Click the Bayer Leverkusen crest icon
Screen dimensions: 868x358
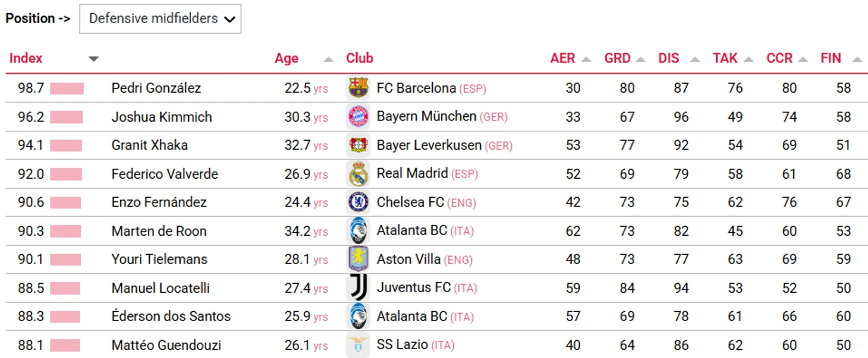tap(358, 145)
